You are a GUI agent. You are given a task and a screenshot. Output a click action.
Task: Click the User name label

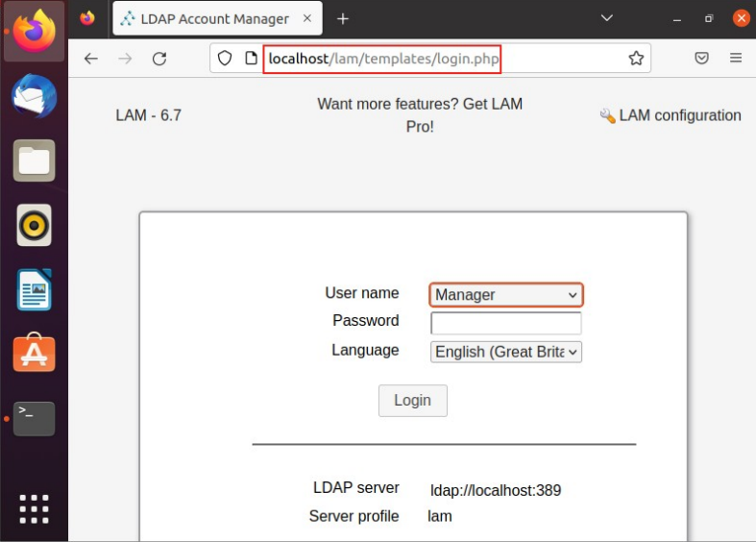tap(361, 293)
